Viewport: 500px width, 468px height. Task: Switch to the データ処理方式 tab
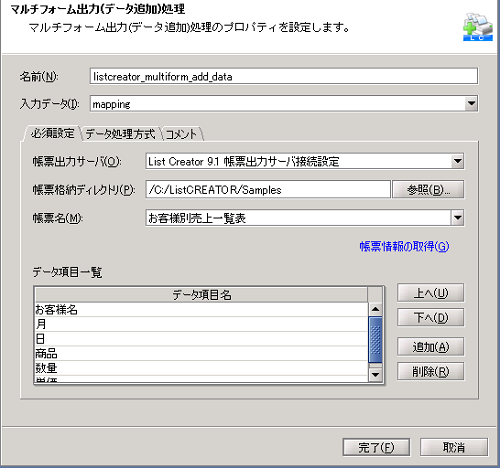pyautogui.click(x=121, y=134)
